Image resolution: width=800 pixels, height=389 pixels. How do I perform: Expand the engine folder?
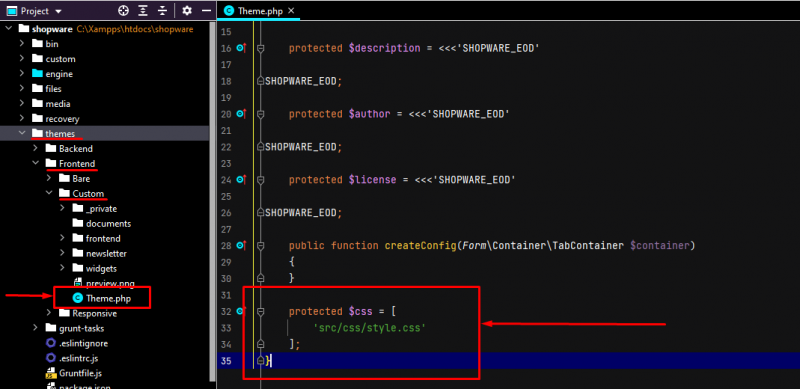[21, 74]
